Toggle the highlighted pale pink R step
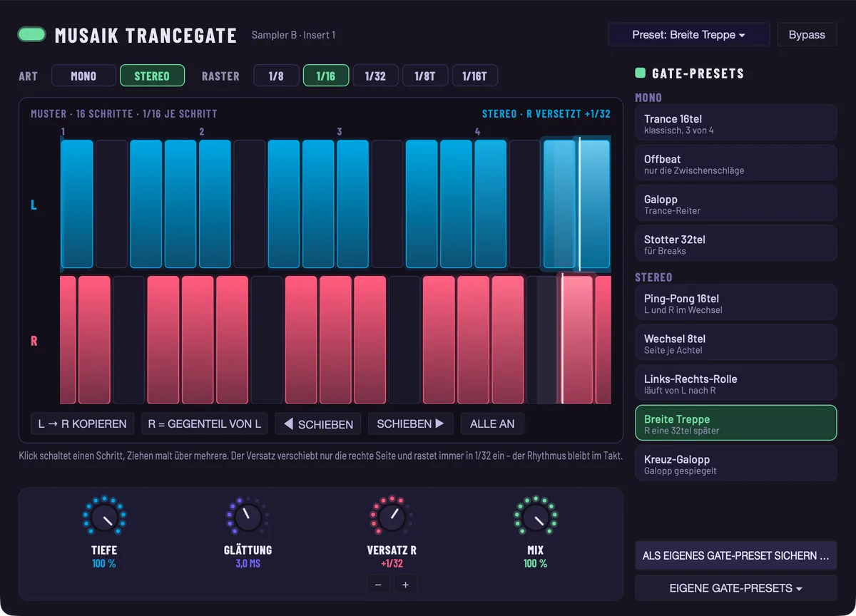Image resolution: width=856 pixels, height=616 pixels. pyautogui.click(x=576, y=340)
